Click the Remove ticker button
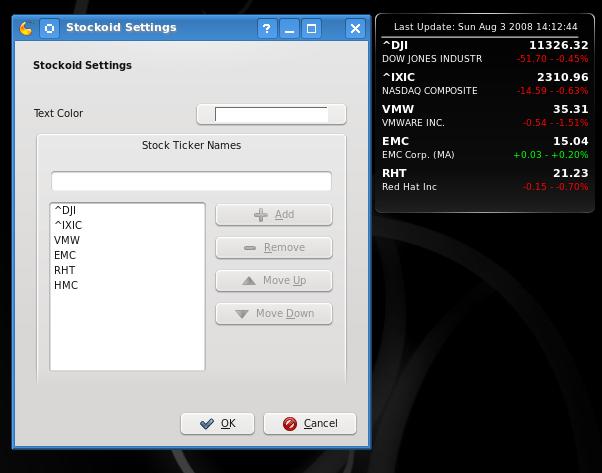This screenshot has width=602, height=473. pos(274,248)
